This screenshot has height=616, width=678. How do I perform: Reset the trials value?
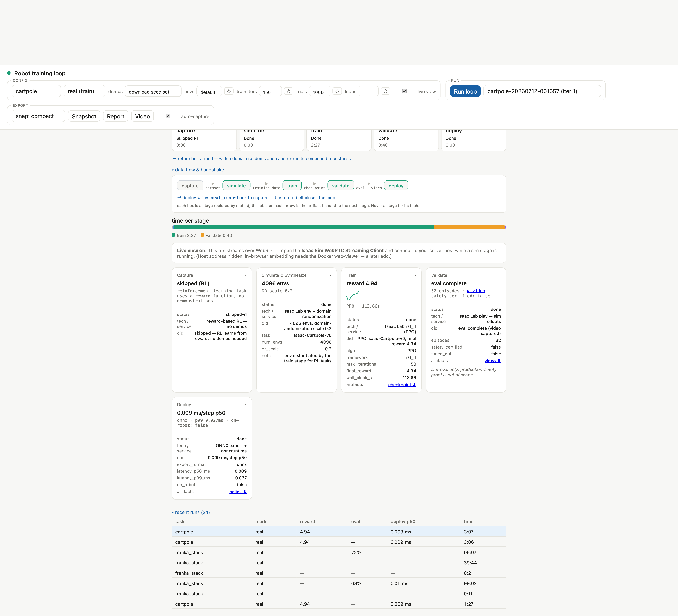(x=337, y=91)
